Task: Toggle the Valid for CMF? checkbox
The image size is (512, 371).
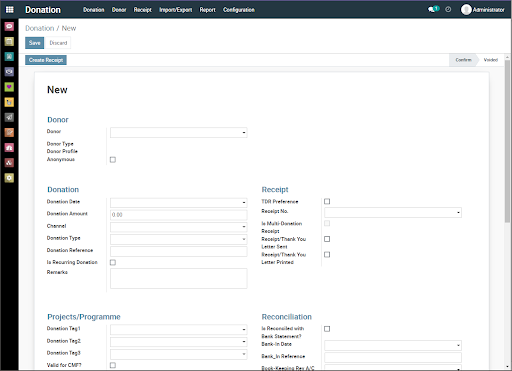Action: pyautogui.click(x=113, y=365)
